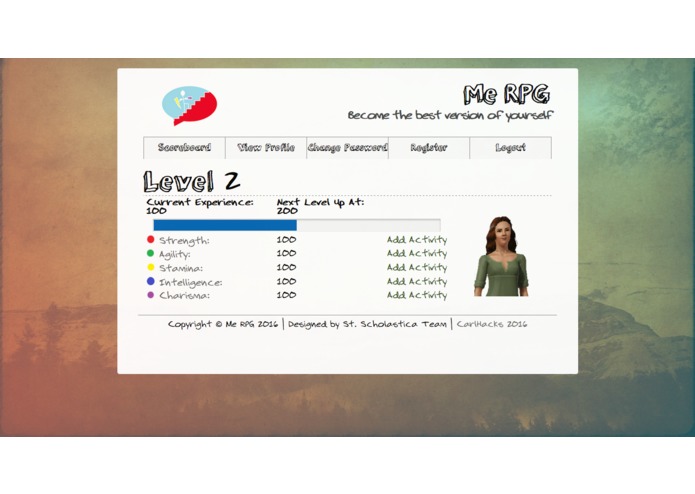Click the Current Experience label
The height and width of the screenshot is (494, 695).
pos(200,202)
